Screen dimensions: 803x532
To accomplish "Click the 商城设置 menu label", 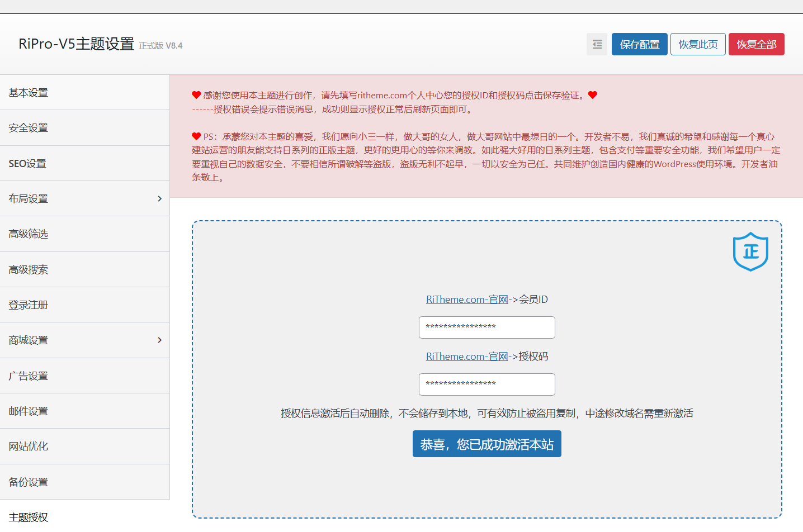I will pos(29,340).
